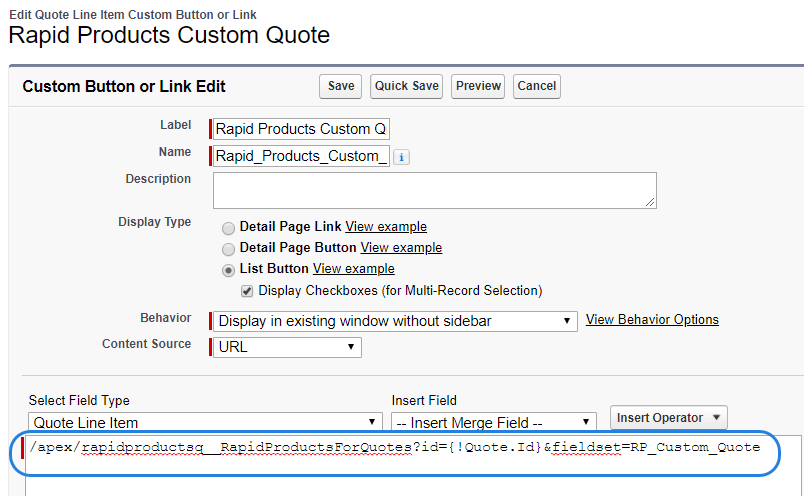Open the Insert Merge Field dropdown
The width and height of the screenshot is (804, 496).
tap(494, 422)
